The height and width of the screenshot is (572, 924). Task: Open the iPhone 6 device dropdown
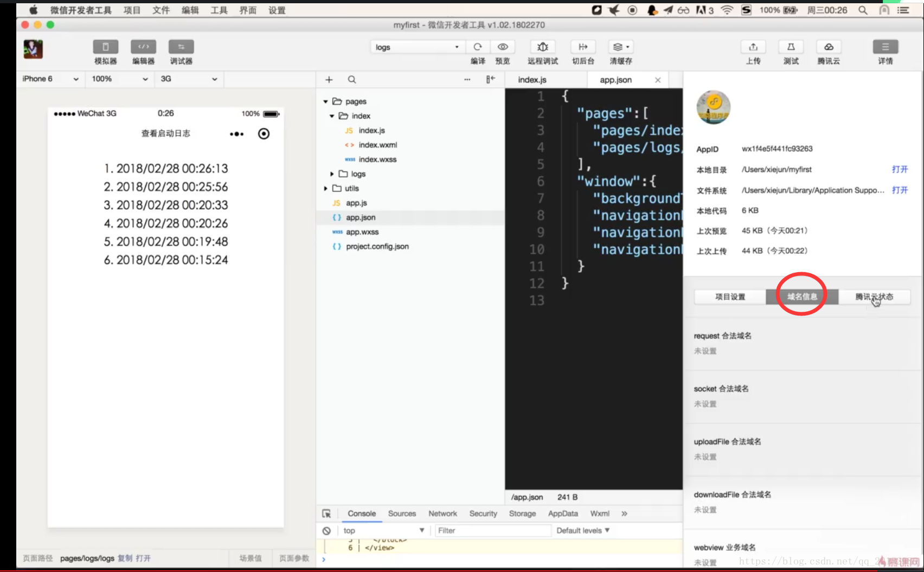tap(50, 79)
